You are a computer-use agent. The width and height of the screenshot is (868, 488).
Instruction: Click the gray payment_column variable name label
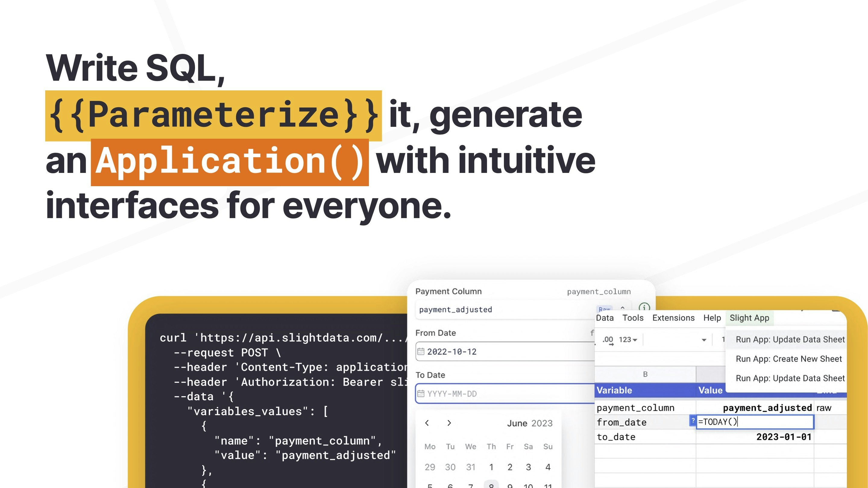[599, 292]
